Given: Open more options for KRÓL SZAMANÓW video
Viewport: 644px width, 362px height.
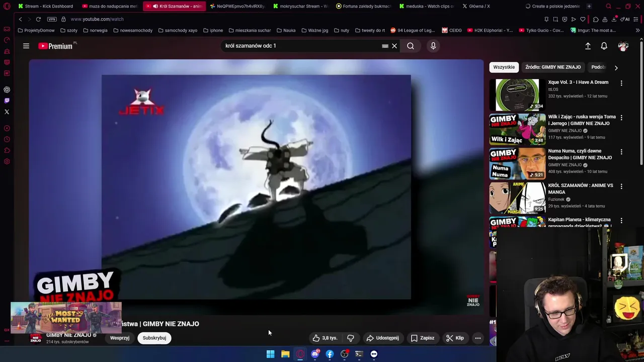Looking at the screenshot, I should tap(621, 186).
